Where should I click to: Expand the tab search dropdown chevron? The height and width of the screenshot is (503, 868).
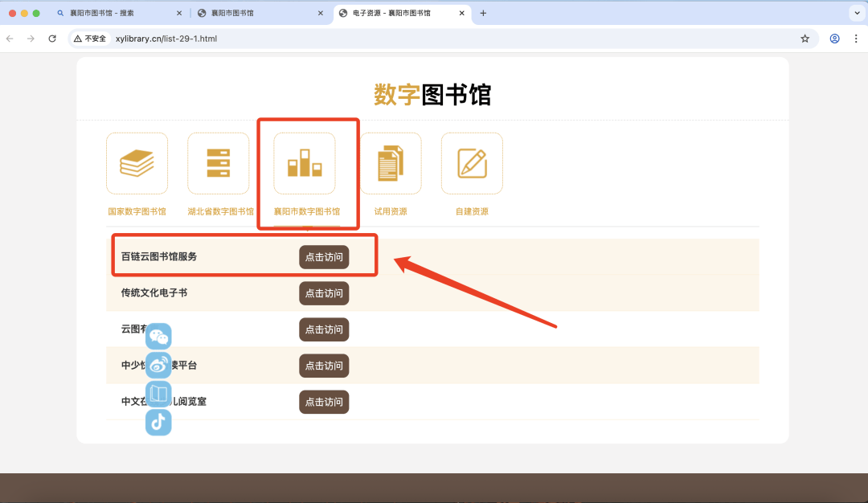click(857, 14)
